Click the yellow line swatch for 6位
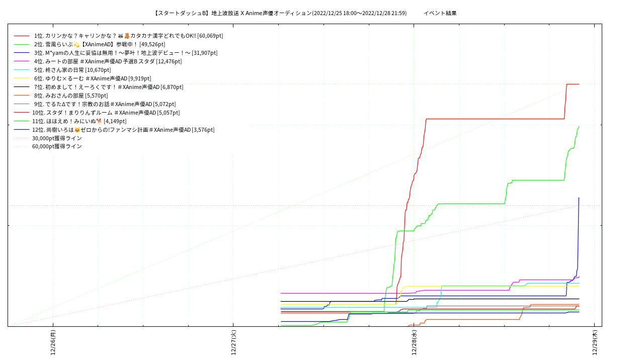Screen dimensions: 644x362 [x=22, y=78]
